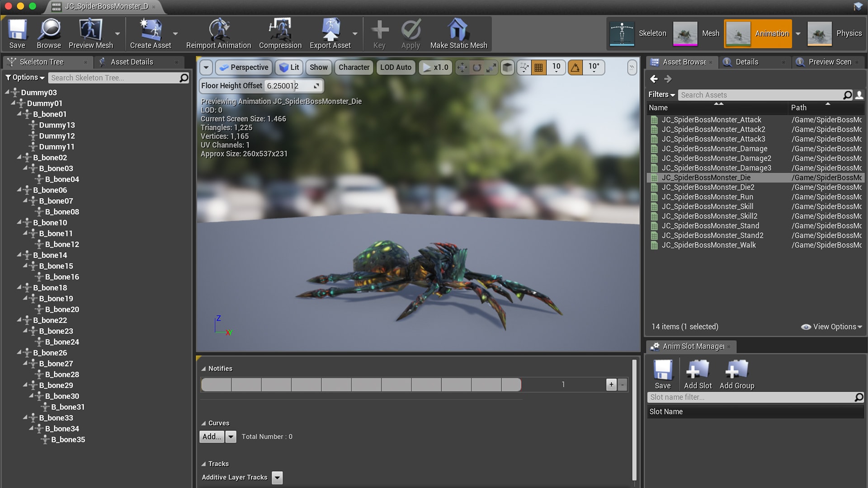
Task: Open the Filters dropdown in Asset Browser
Action: 660,94
